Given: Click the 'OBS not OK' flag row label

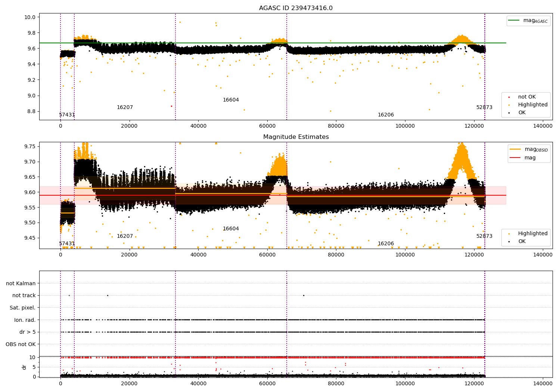Looking at the screenshot, I should 21,344.
